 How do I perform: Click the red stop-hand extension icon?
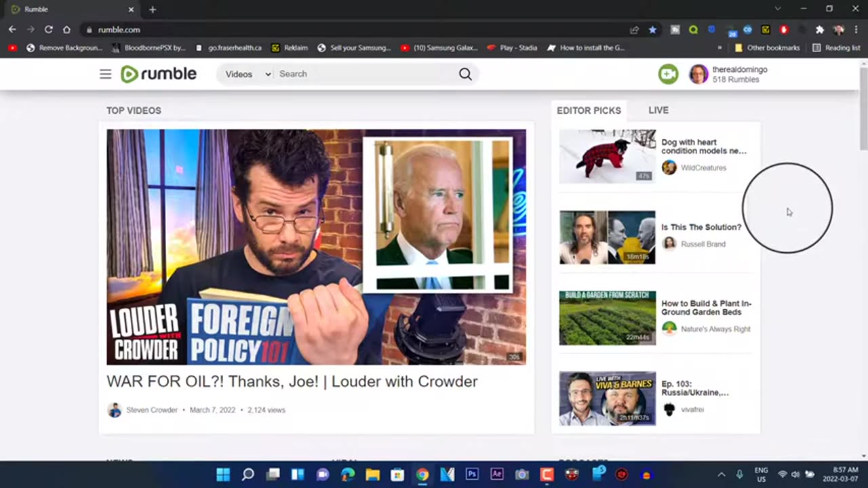[x=784, y=30]
